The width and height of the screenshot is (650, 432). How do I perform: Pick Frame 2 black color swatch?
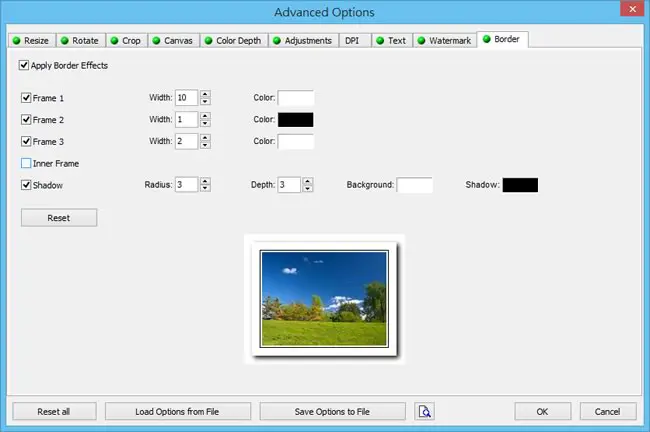click(296, 119)
